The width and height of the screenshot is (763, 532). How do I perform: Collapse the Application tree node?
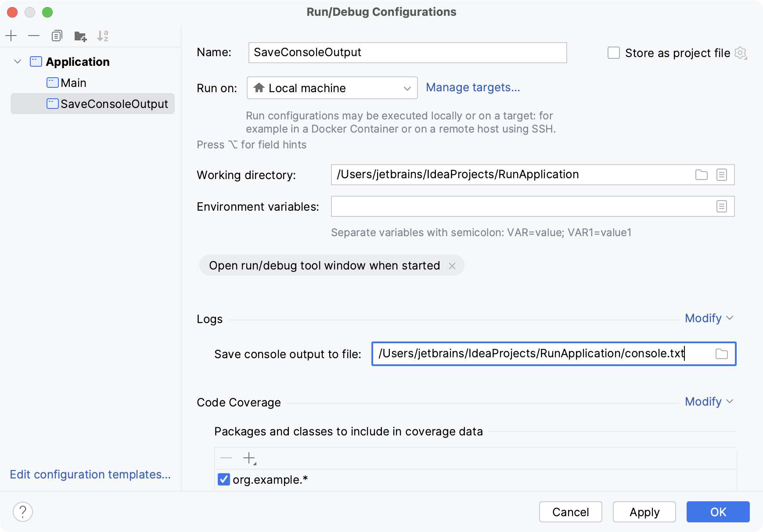tap(18, 61)
